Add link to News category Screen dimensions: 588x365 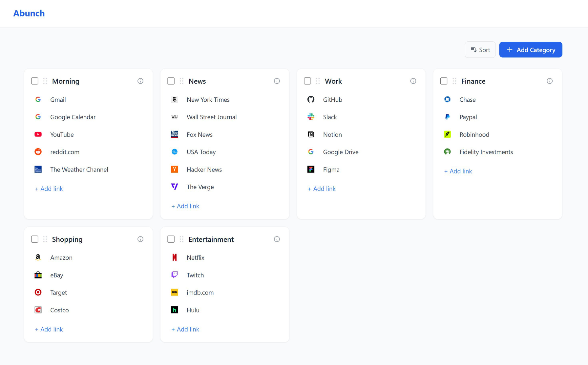coord(185,206)
